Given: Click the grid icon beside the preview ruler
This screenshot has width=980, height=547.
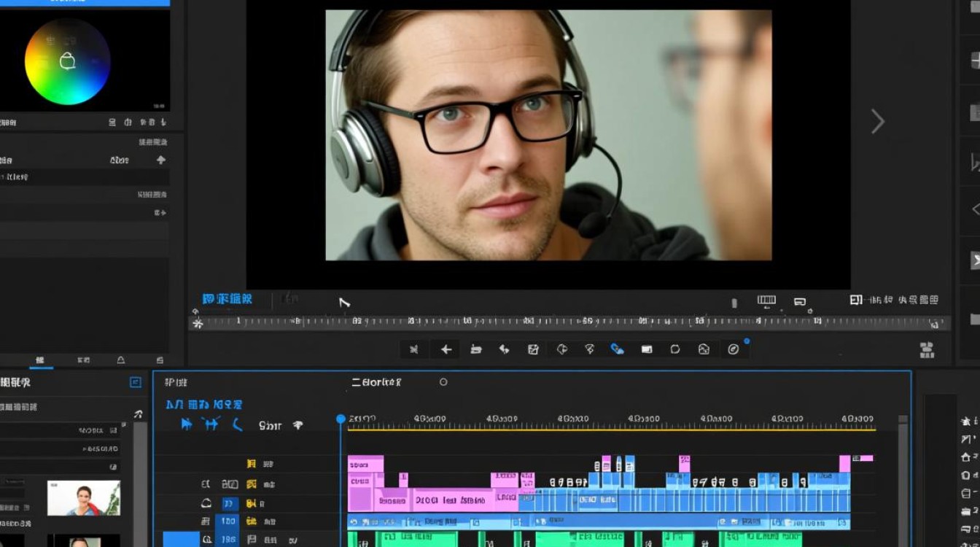Looking at the screenshot, I should [x=927, y=350].
